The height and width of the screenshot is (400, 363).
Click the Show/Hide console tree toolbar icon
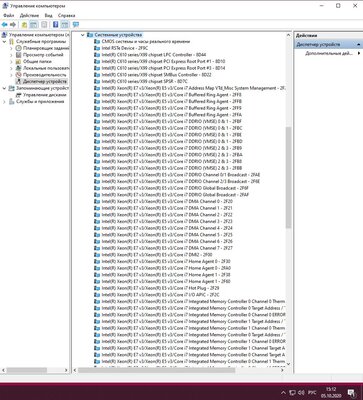[33, 25]
